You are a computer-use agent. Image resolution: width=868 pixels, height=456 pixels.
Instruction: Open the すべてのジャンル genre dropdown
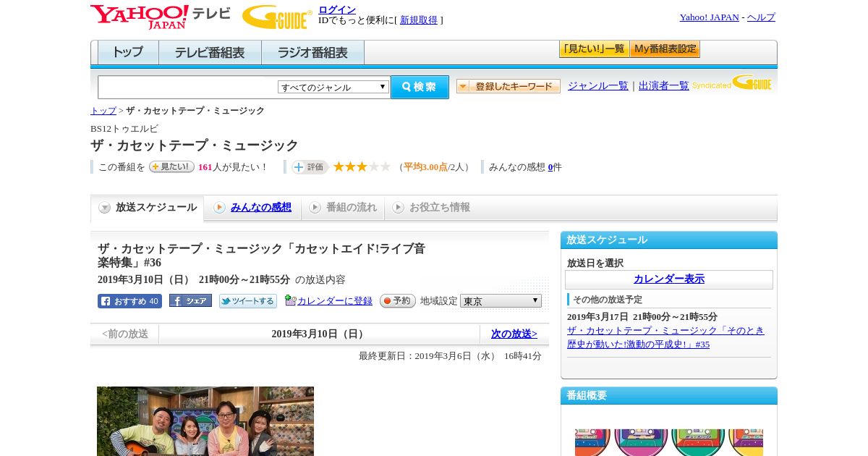[x=333, y=87]
